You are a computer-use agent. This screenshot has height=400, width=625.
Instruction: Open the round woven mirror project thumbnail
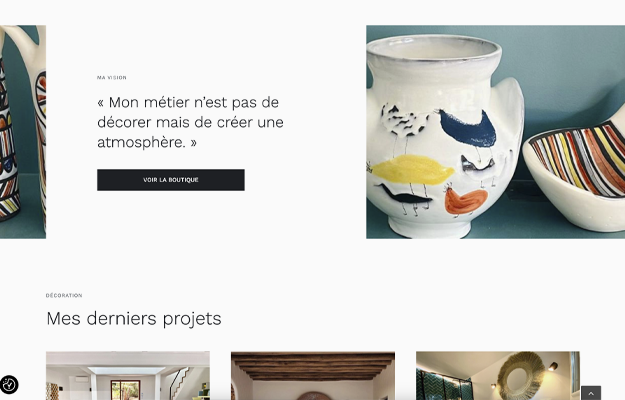(x=497, y=375)
